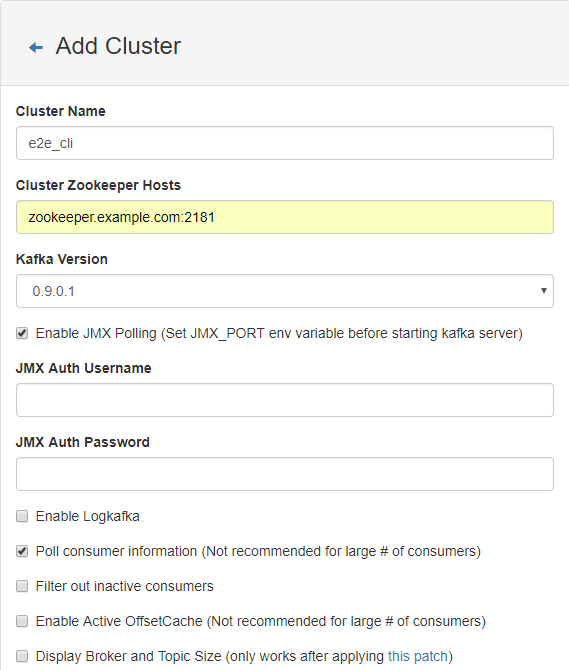The image size is (569, 670).
Task: Uncheck Enable JMX Polling checkbox
Action: pyautogui.click(x=22, y=333)
